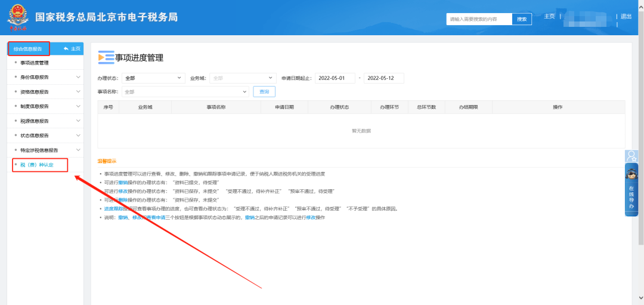Click the back arrow beside sidebar 主页

pos(66,49)
